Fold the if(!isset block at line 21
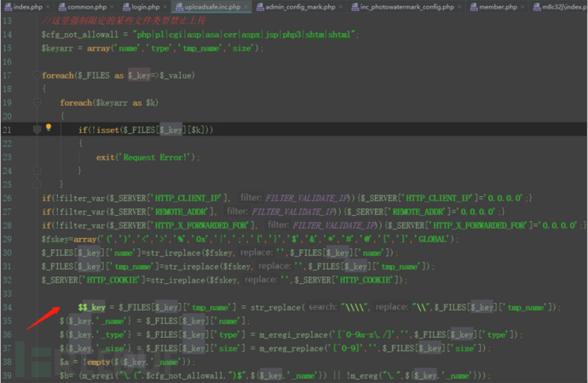Screen dimensions: 588x383 [37, 130]
